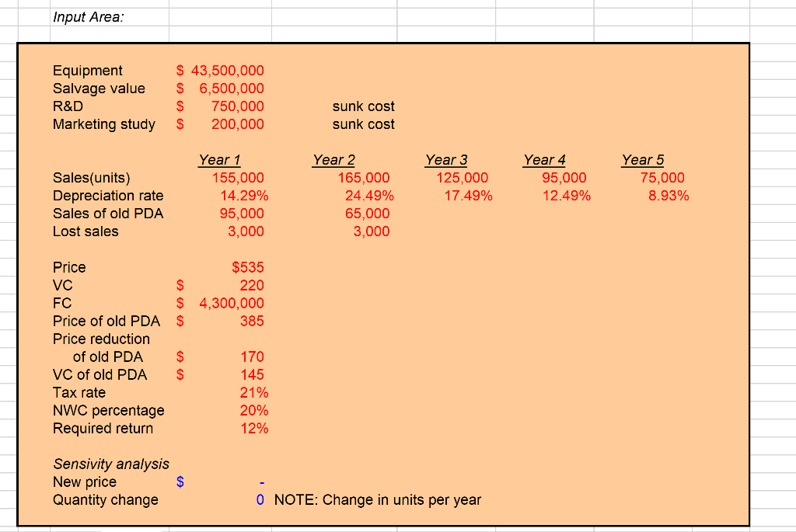Select the Year 2 column header

(333, 160)
